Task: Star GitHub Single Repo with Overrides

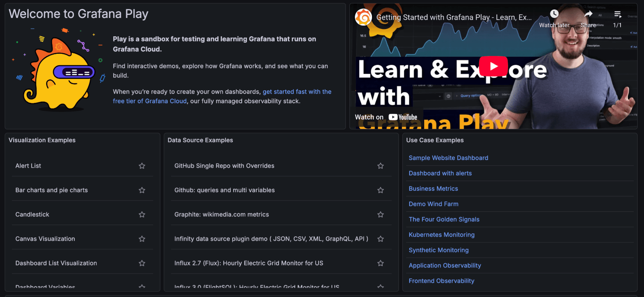Action: pos(381,166)
